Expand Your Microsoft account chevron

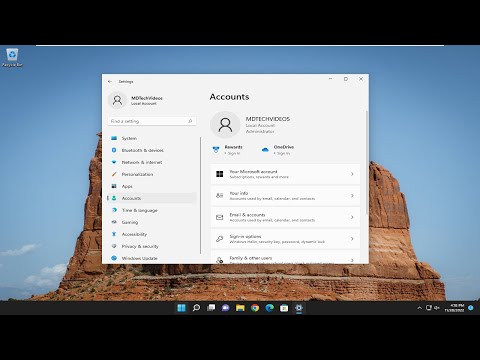(x=352, y=174)
